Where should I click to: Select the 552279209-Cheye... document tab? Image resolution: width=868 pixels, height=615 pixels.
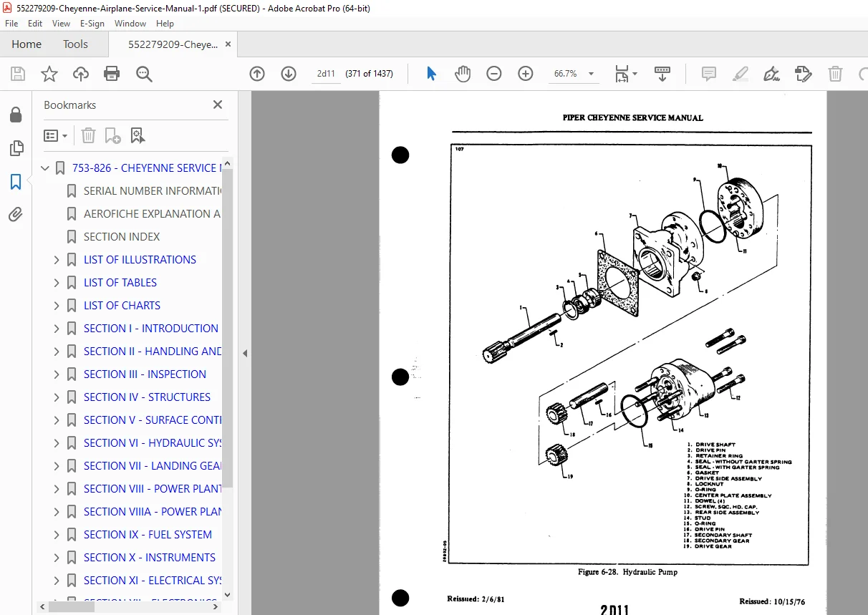click(x=173, y=44)
